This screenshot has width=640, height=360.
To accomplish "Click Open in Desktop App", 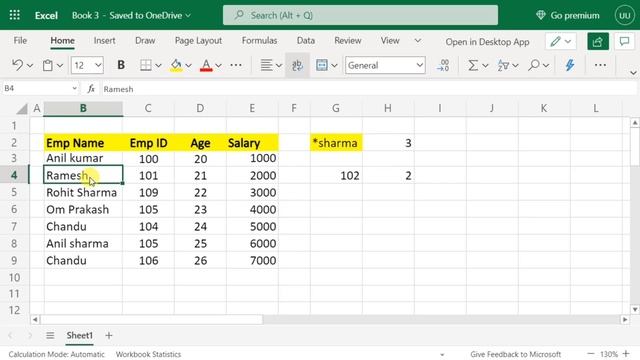I will click(x=487, y=42).
